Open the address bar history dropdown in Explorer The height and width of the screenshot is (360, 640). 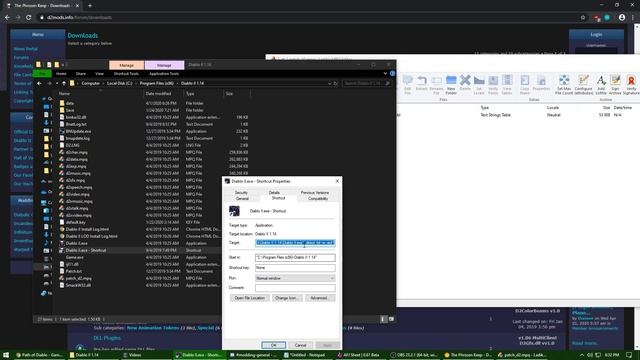coord(329,83)
